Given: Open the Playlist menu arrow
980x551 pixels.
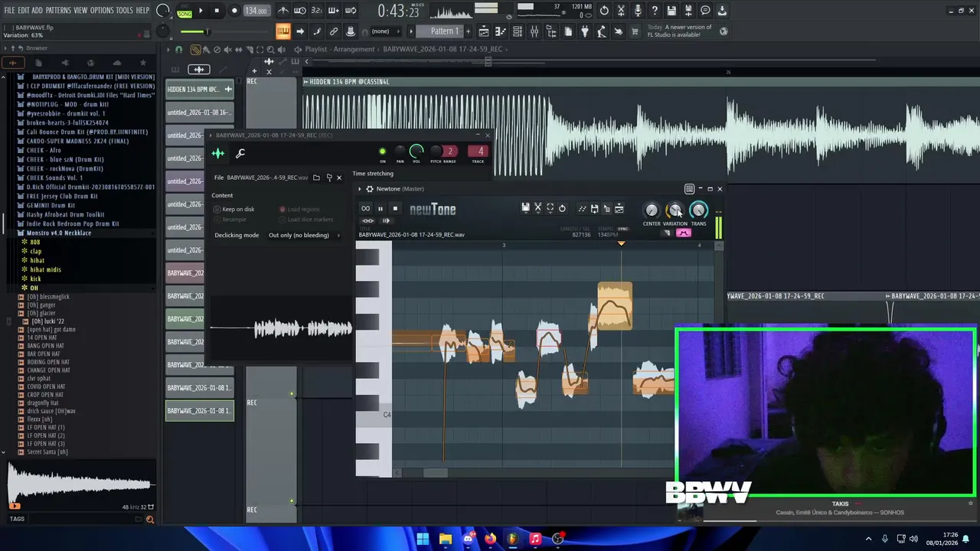Looking at the screenshot, I should tap(168, 49).
